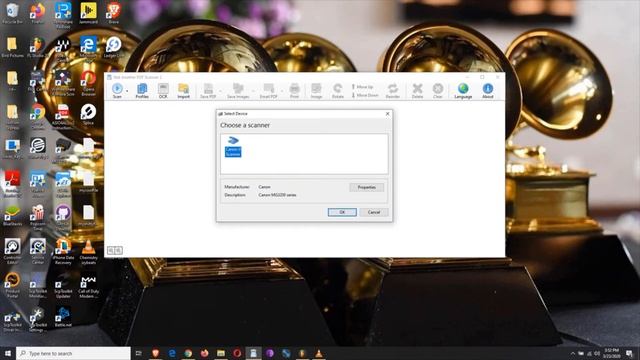The height and width of the screenshot is (360, 640).
Task: Open the Image toolbar tool
Action: pyautogui.click(x=316, y=91)
